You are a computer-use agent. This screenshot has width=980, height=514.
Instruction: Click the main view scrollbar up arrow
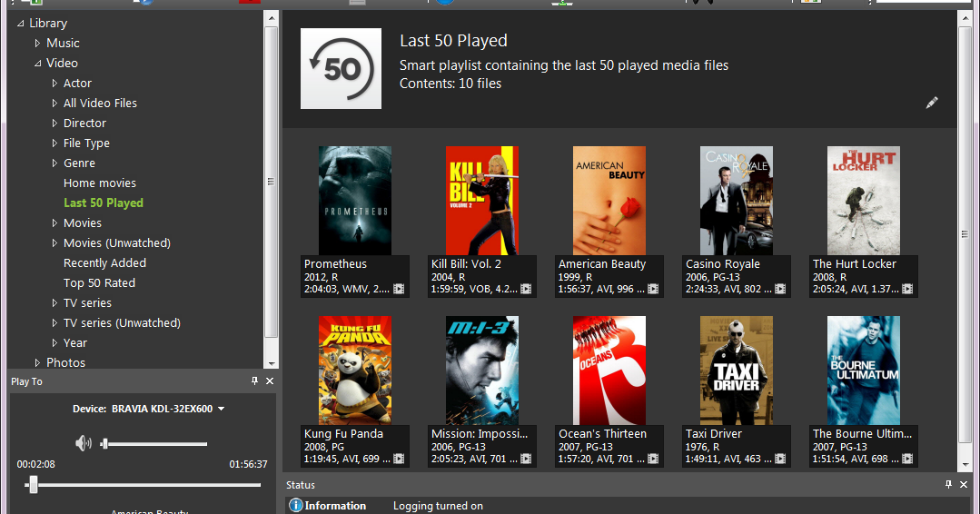point(965,17)
